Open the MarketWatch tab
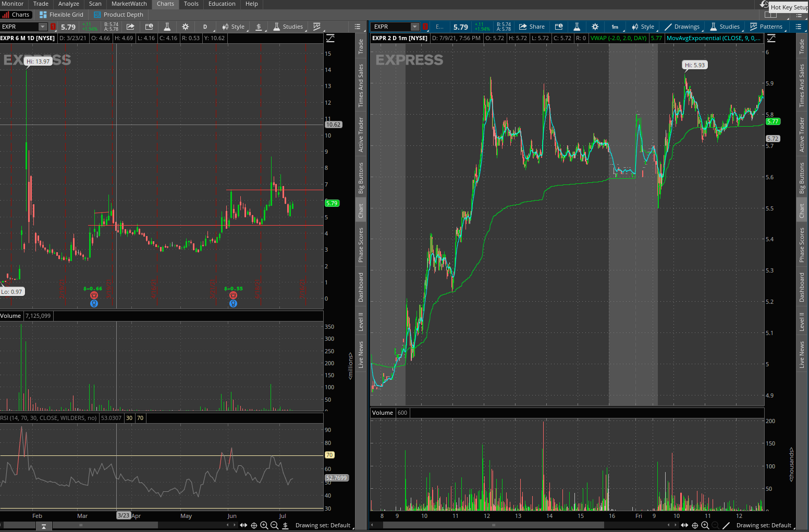This screenshot has height=532, width=809. pos(129,4)
